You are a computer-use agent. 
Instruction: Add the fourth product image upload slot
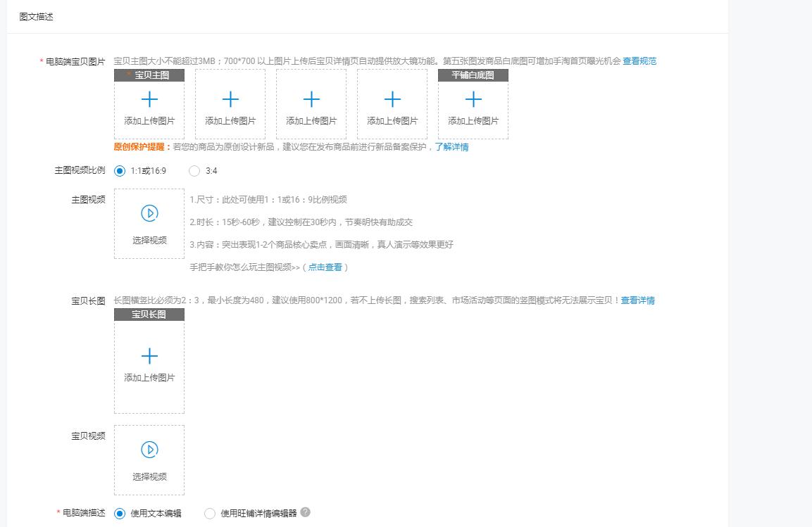click(392, 104)
